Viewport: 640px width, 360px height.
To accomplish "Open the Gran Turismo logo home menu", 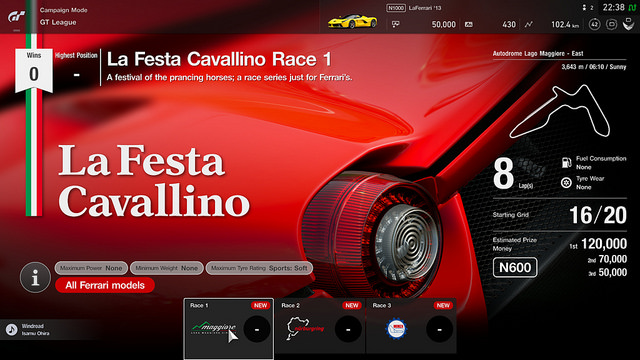I will pyautogui.click(x=16, y=17).
